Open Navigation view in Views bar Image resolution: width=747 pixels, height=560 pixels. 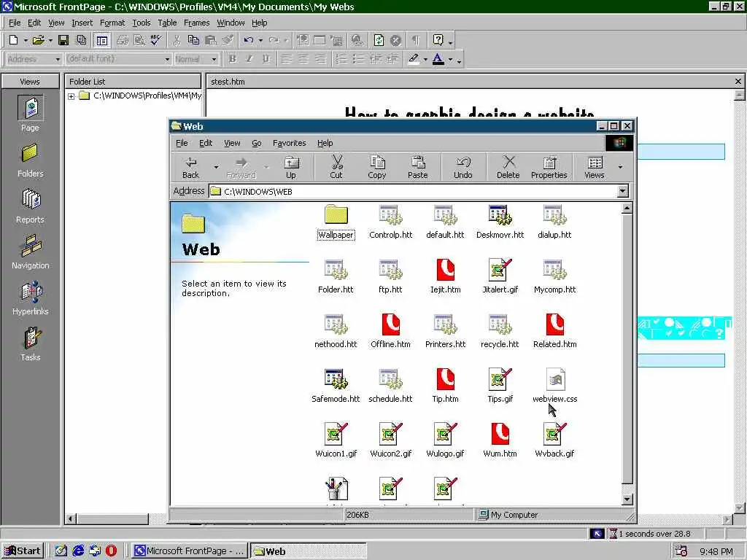coord(30,252)
